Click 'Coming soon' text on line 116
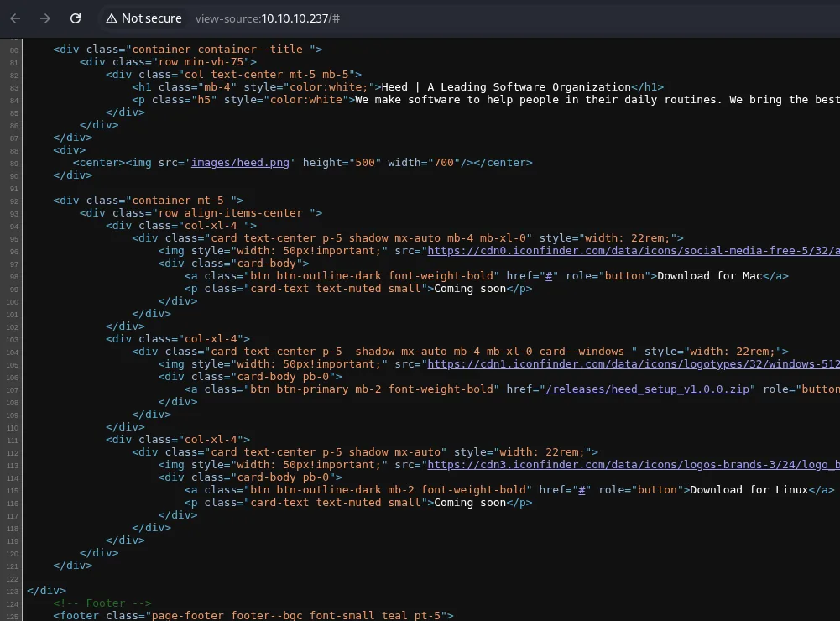840x621 pixels. click(470, 503)
